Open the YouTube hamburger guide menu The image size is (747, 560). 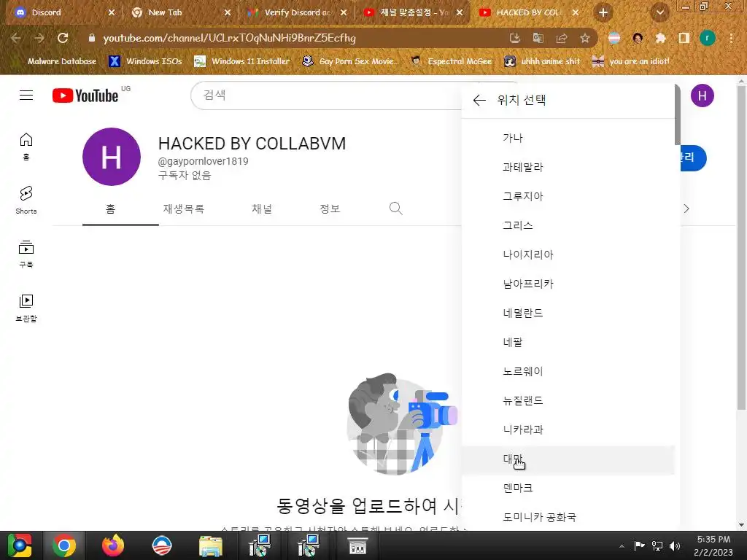point(26,96)
